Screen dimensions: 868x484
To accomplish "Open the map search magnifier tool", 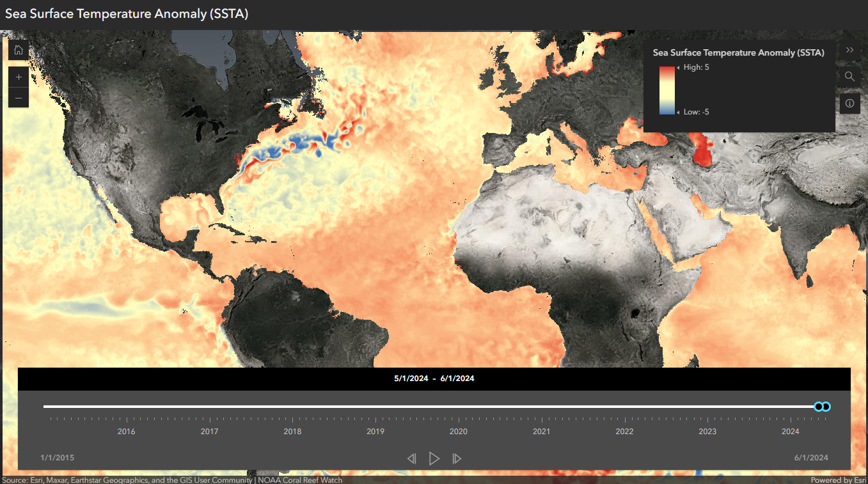I will click(x=849, y=77).
